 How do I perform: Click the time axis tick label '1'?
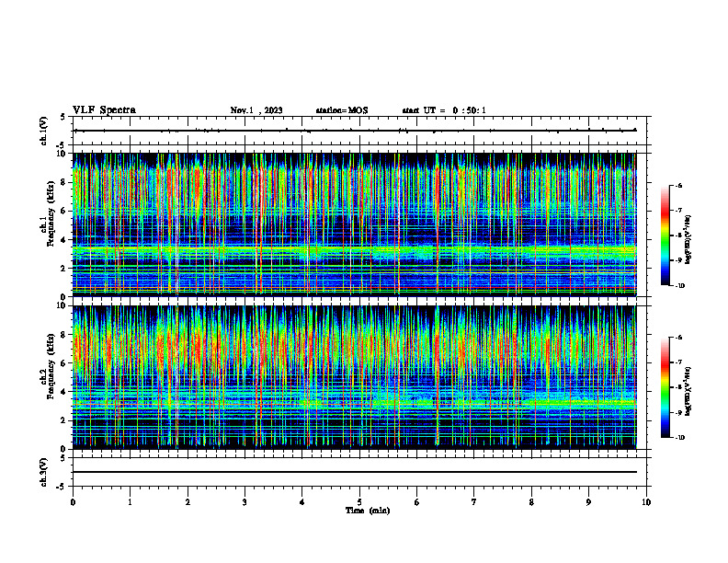tap(130, 502)
